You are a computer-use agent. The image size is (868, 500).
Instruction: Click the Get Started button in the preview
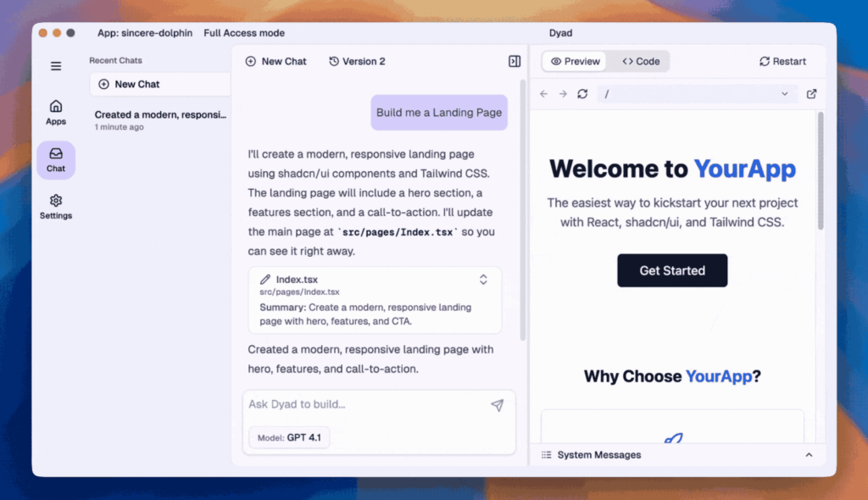pyautogui.click(x=672, y=269)
